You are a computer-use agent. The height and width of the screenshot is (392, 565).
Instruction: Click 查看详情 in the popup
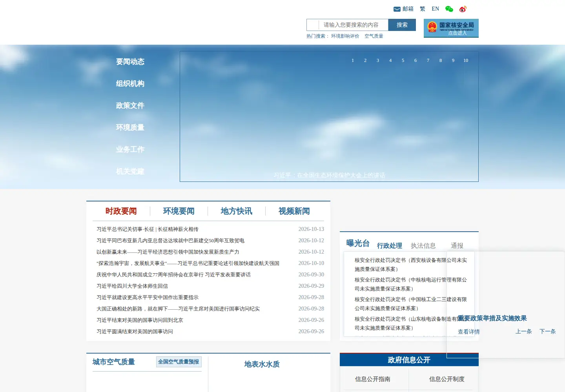(x=469, y=332)
